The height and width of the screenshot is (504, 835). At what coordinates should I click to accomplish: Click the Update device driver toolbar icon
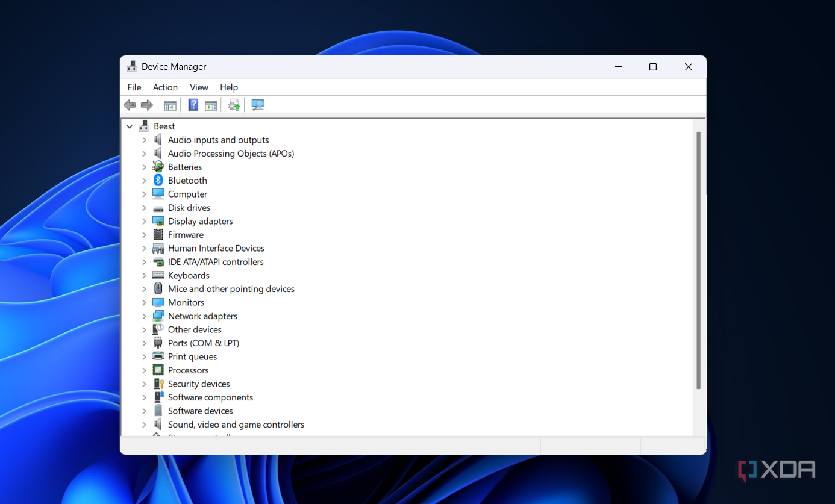click(234, 105)
